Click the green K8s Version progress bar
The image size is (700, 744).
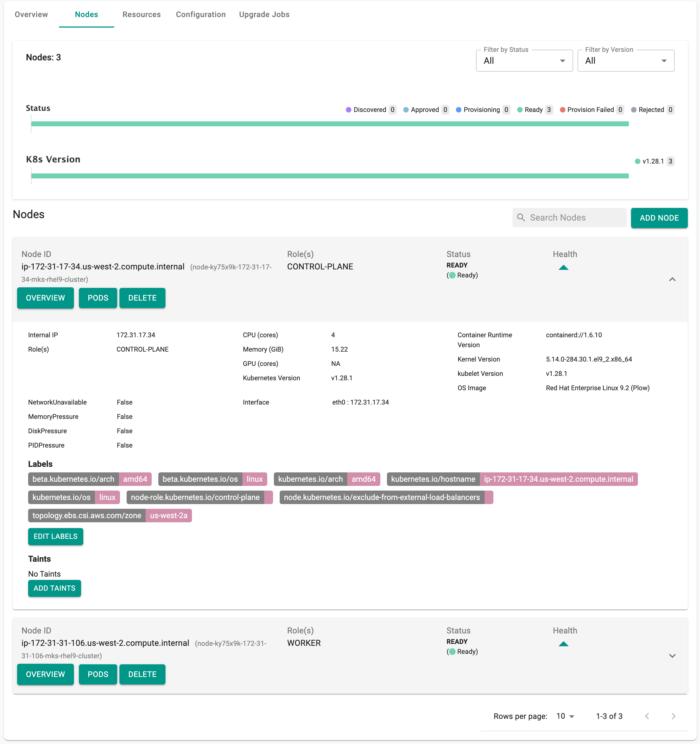click(329, 176)
